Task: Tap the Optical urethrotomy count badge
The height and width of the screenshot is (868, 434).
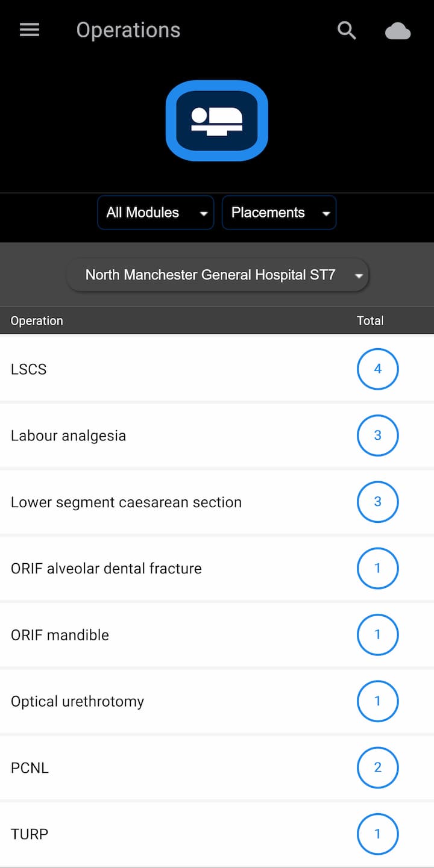Action: tap(377, 701)
